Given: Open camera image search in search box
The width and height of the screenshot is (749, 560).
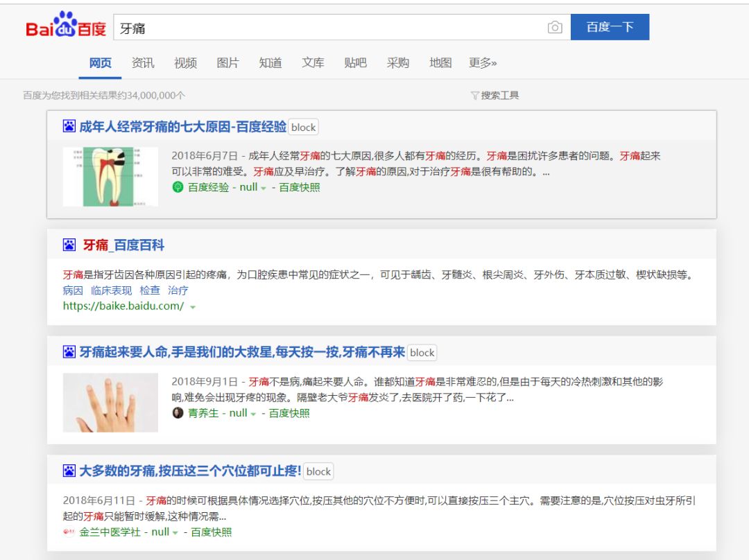Looking at the screenshot, I should 555,27.
